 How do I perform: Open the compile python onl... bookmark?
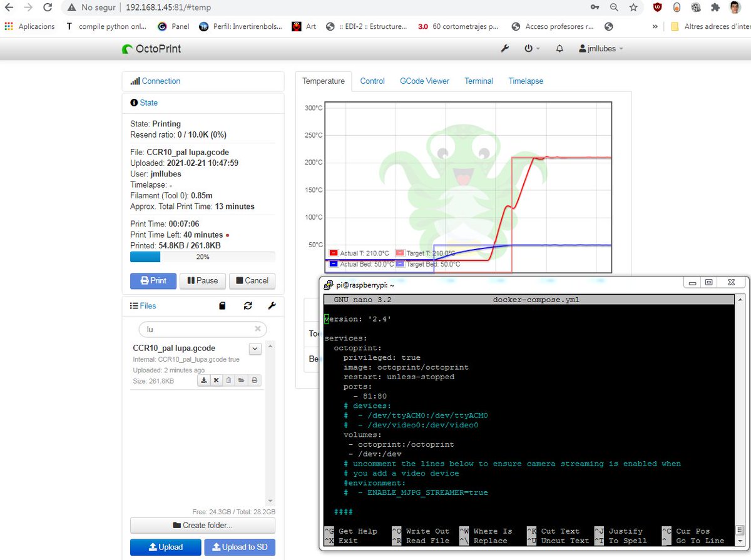(106, 27)
